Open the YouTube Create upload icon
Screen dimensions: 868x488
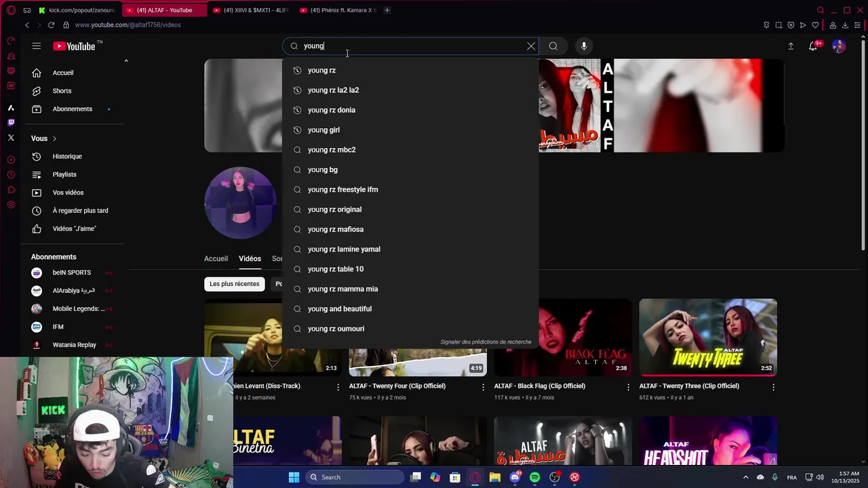pyautogui.click(x=791, y=46)
